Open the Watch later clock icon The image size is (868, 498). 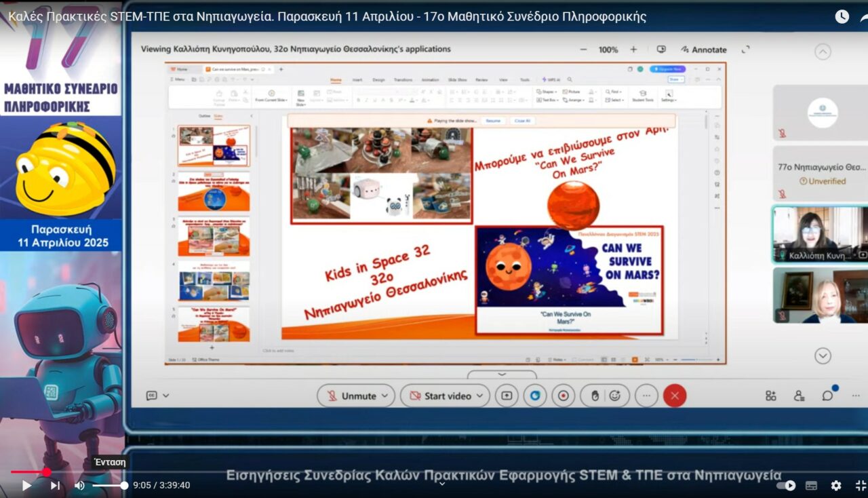842,17
